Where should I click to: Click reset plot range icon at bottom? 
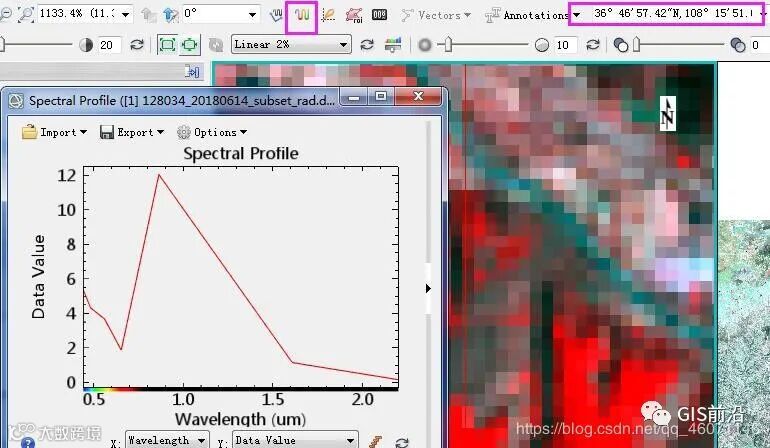point(402,442)
